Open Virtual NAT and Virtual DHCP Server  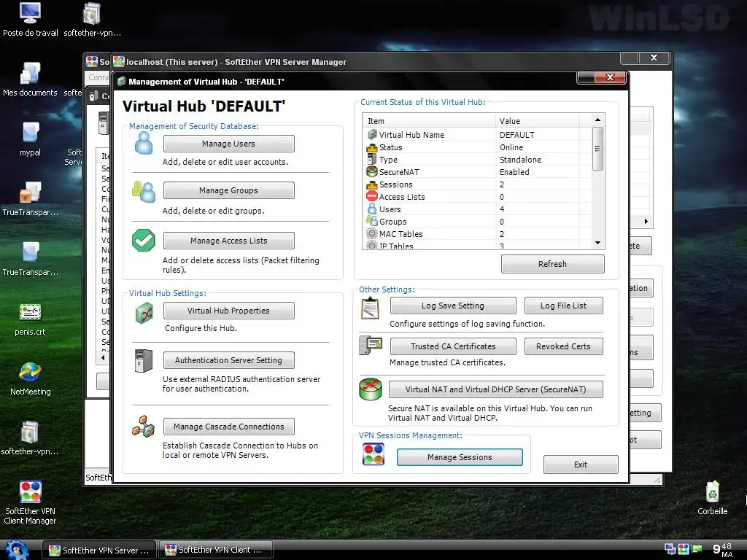pyautogui.click(x=496, y=389)
